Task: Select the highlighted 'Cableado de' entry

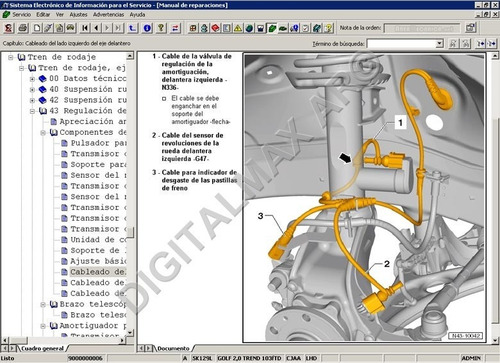Action: point(98,272)
